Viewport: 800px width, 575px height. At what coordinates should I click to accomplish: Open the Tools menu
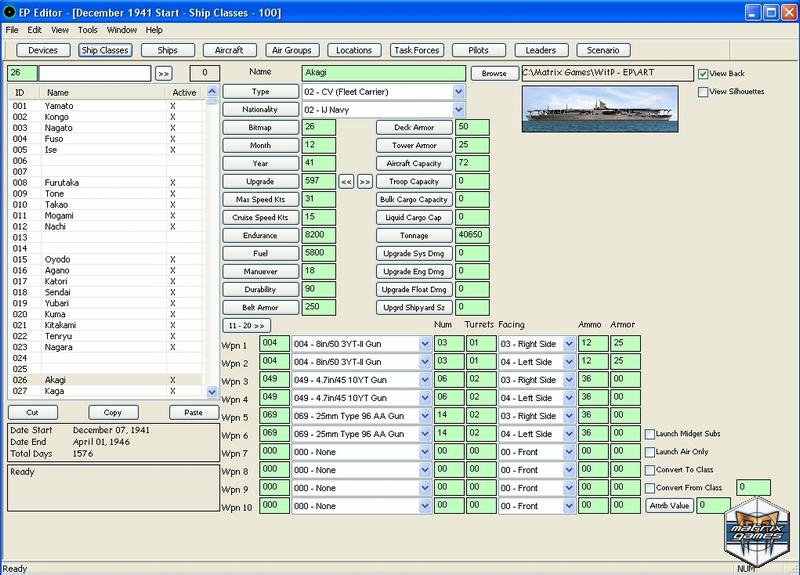pyautogui.click(x=87, y=30)
